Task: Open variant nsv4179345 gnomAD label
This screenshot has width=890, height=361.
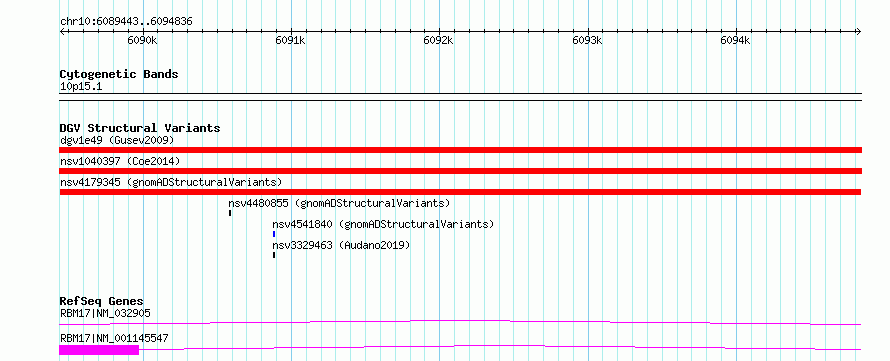Action: [171, 182]
